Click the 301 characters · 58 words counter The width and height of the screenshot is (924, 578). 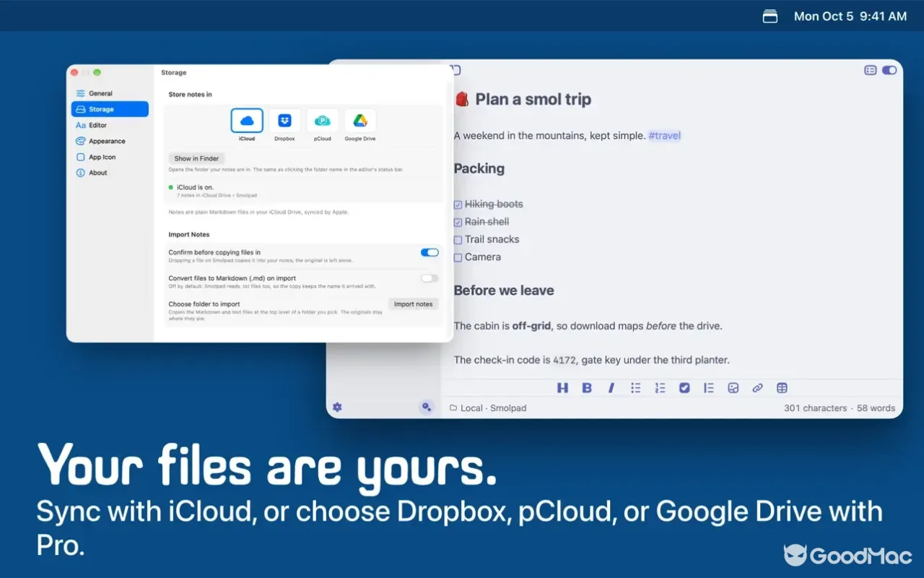click(840, 408)
